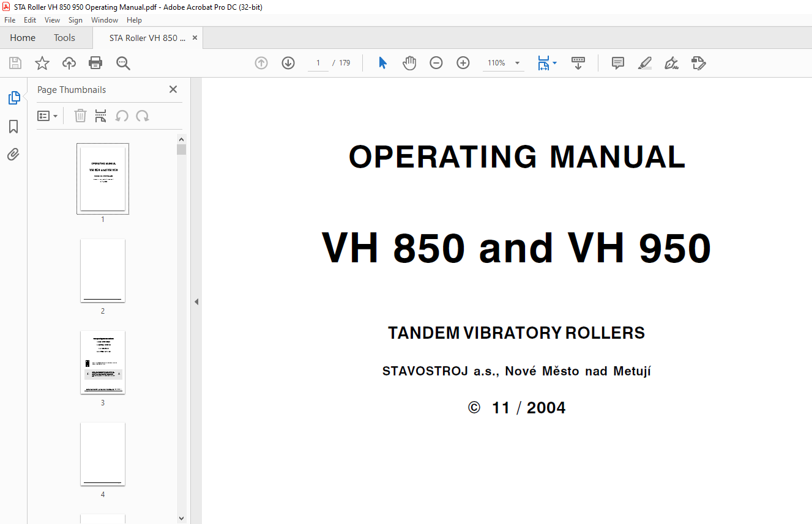Select the STA Roller VH 850 document tab
Screen dimensions: 812x524
[147, 38]
